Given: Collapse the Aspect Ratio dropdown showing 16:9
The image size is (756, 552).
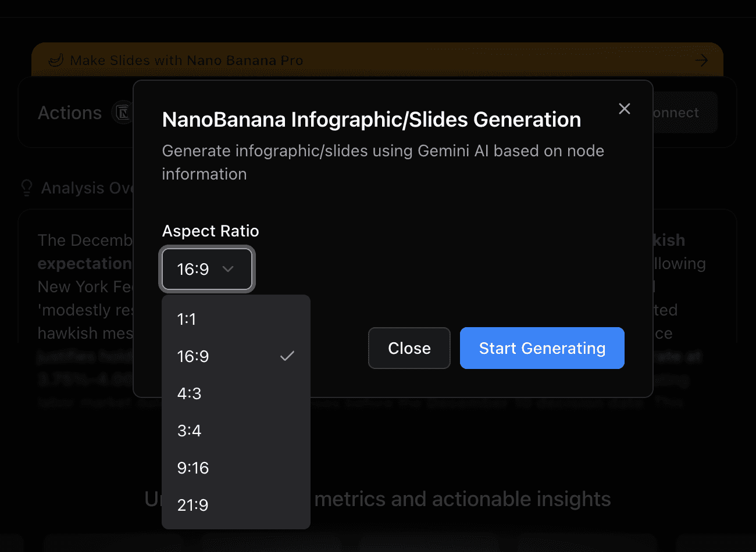Looking at the screenshot, I should coord(207,269).
